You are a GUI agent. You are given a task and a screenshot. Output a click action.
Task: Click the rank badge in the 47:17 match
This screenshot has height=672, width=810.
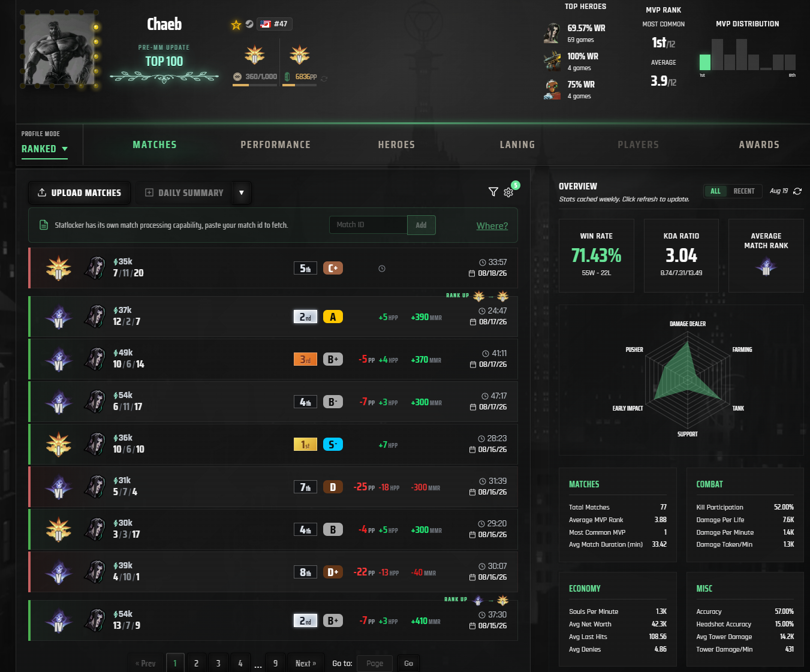(x=59, y=402)
